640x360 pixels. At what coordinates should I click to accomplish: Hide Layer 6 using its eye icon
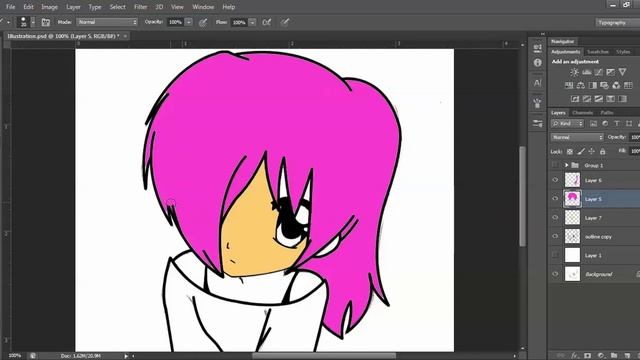pos(555,180)
